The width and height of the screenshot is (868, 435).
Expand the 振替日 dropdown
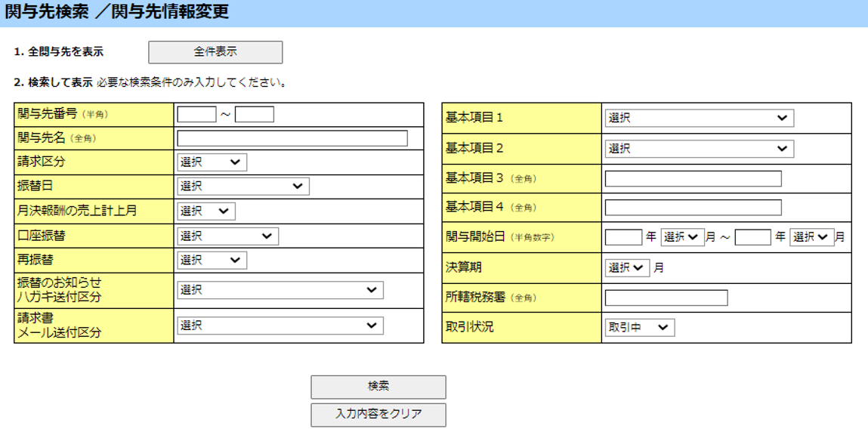[242, 187]
